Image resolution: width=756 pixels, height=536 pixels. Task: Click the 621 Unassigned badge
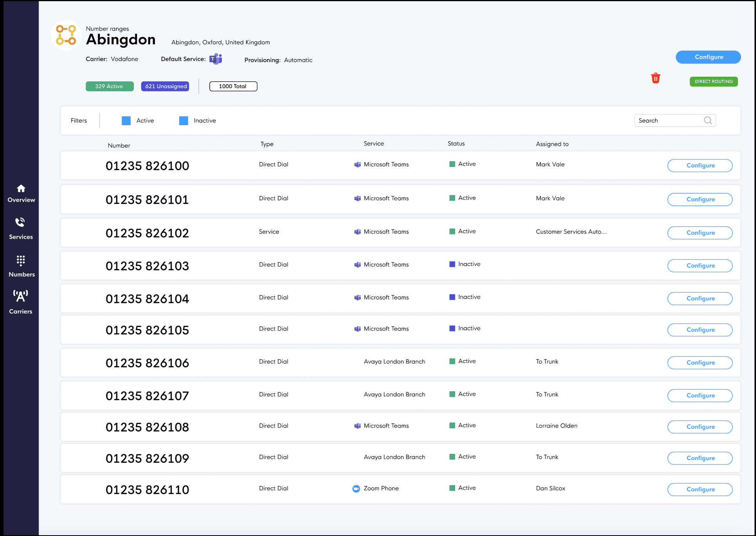(165, 86)
